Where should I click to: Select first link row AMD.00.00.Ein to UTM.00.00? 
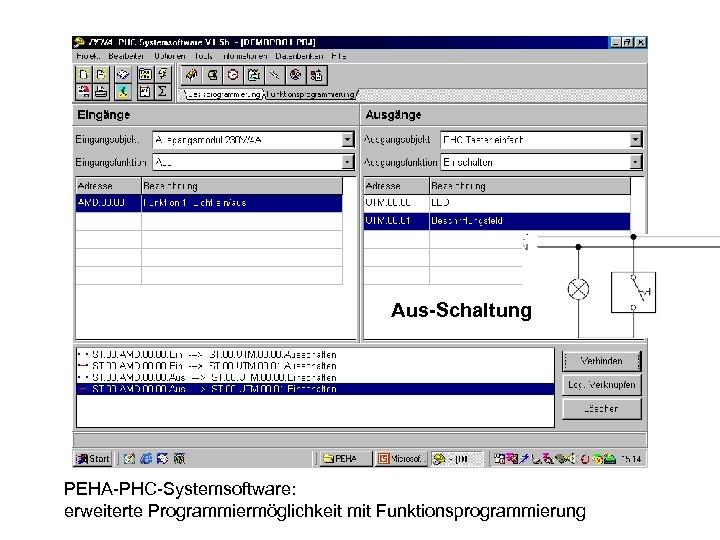coord(315,354)
